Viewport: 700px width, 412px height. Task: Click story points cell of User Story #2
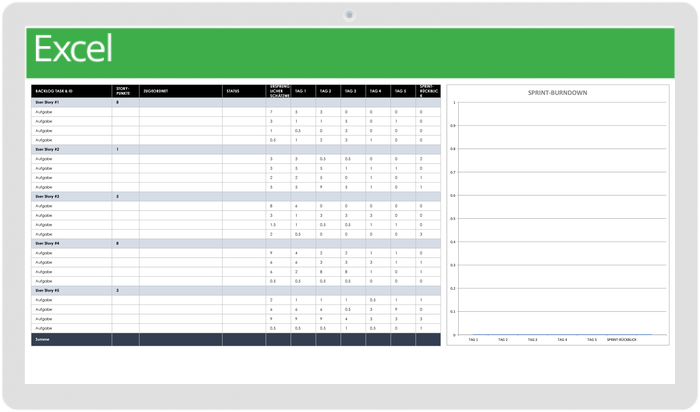pos(125,150)
